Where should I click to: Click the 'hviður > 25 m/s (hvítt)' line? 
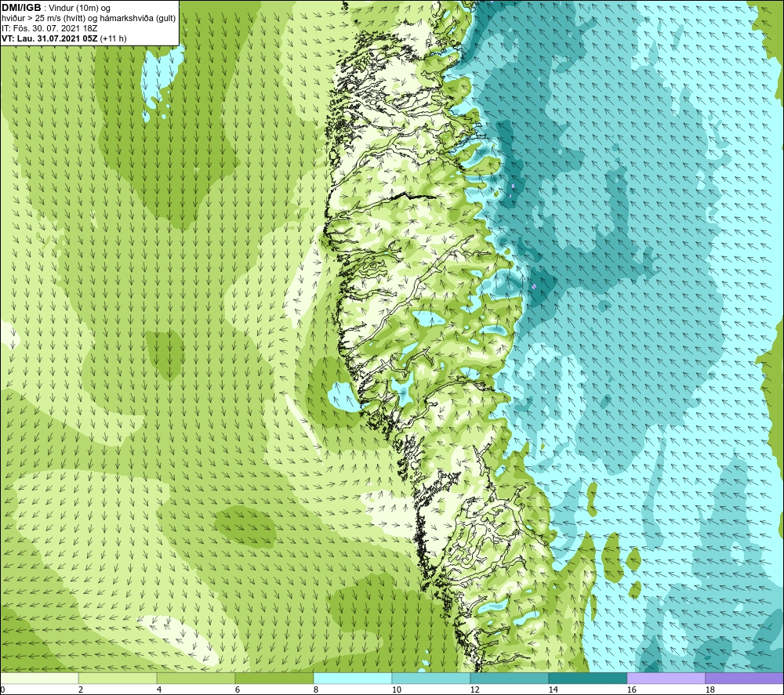coord(43,19)
